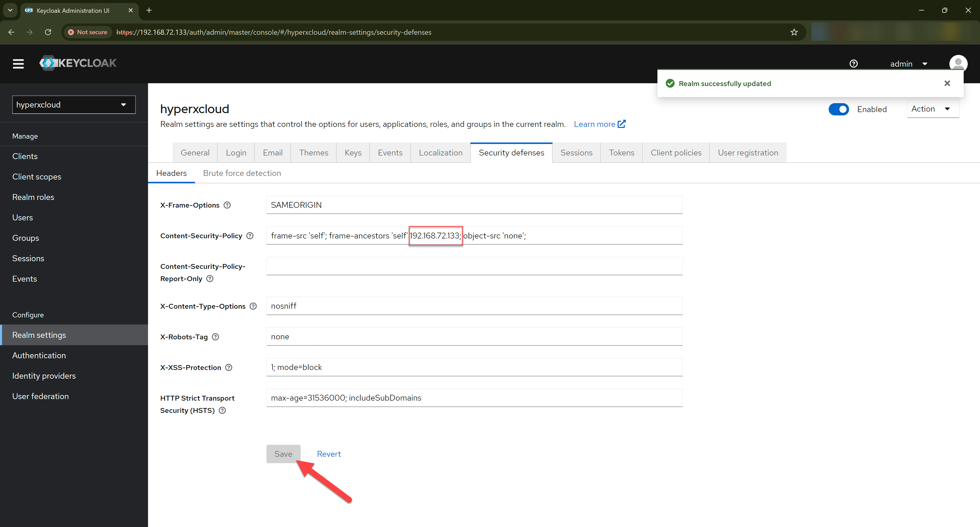Viewport: 980px width, 527px height.
Task: Show help for Content-Security-Policy field
Action: point(250,236)
